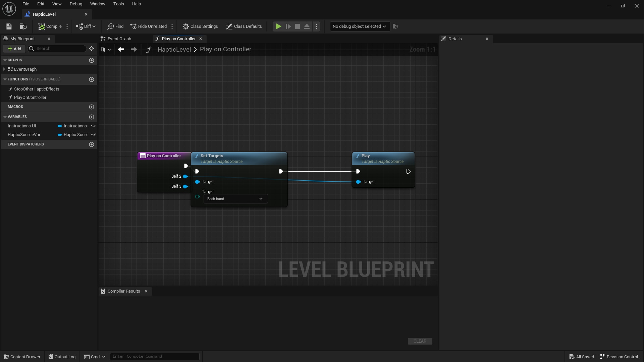Click the Clear button in Compiler Results
Screen dimensions: 644x362
(x=420, y=341)
